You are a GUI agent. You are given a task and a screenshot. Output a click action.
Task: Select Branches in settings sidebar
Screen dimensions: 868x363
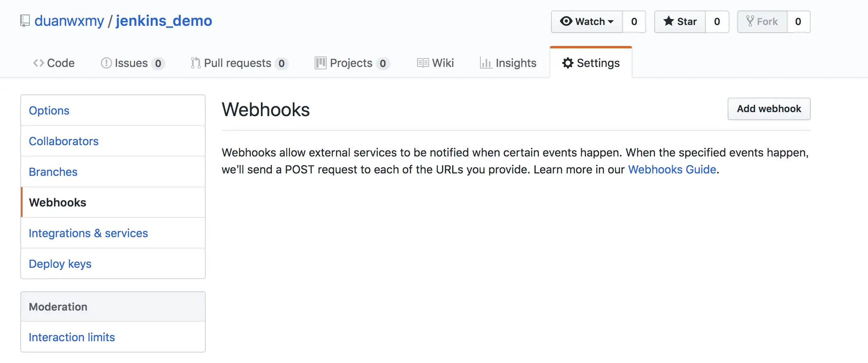[53, 172]
